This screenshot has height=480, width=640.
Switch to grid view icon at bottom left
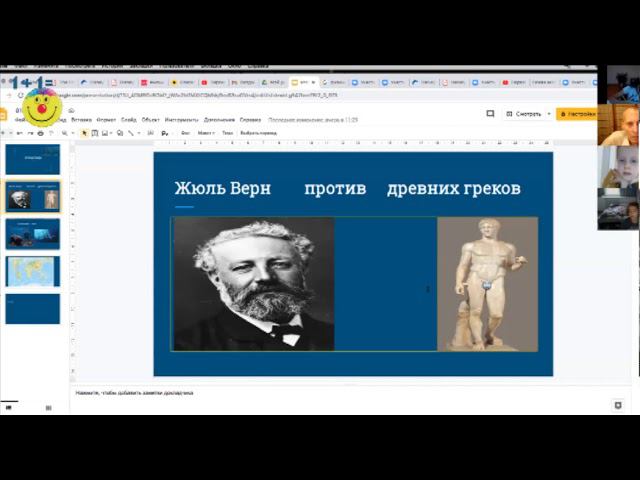[x=49, y=408]
